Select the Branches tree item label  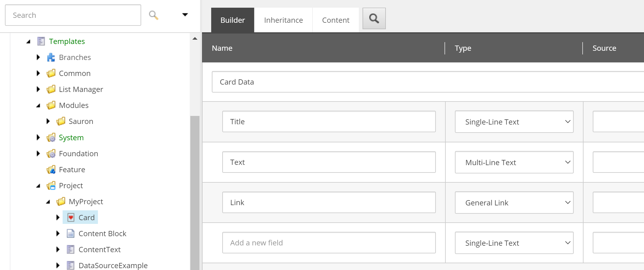(75, 57)
